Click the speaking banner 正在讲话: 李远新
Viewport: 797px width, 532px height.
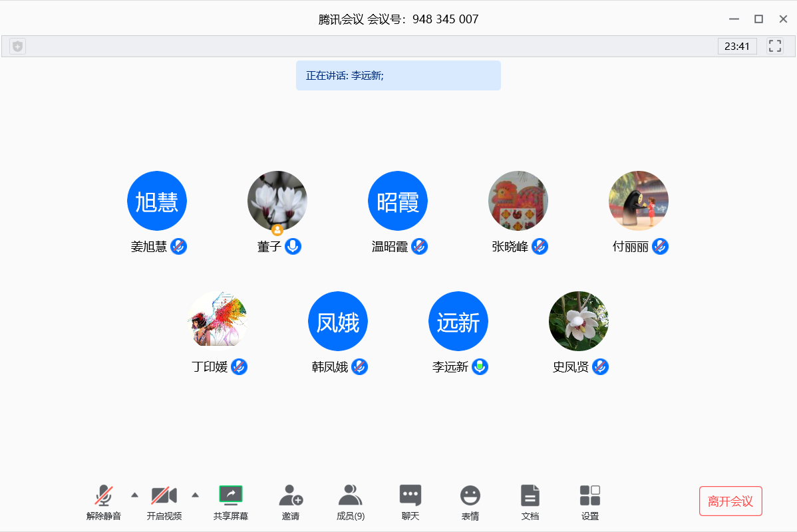click(x=398, y=76)
